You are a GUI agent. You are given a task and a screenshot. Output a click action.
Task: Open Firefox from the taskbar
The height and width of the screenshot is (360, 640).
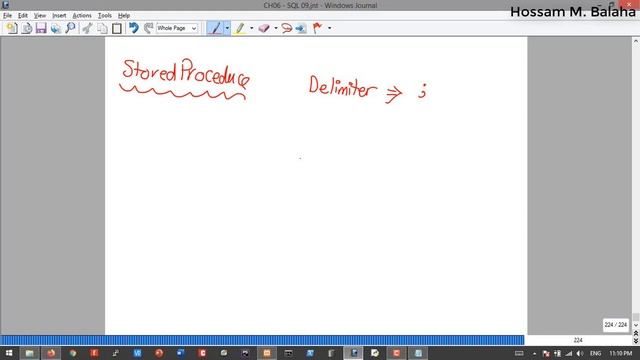[51, 353]
